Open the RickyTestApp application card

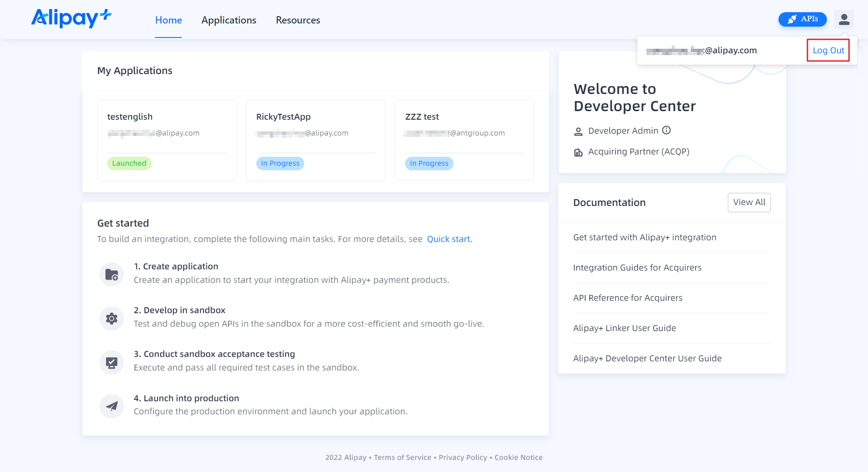tap(315, 140)
